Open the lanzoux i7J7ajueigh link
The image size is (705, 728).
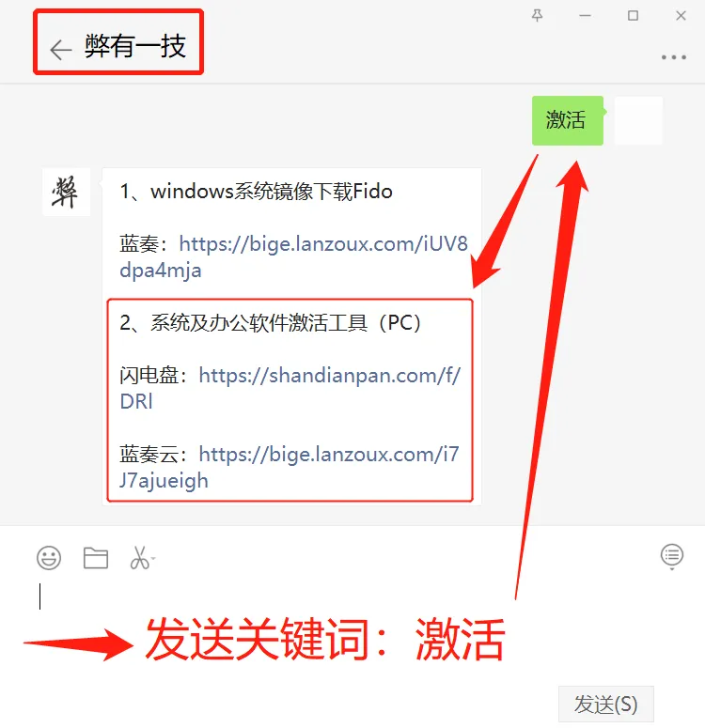(290, 467)
